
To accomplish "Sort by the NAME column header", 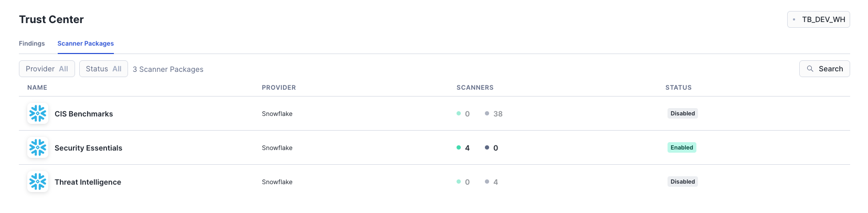I will point(37,88).
